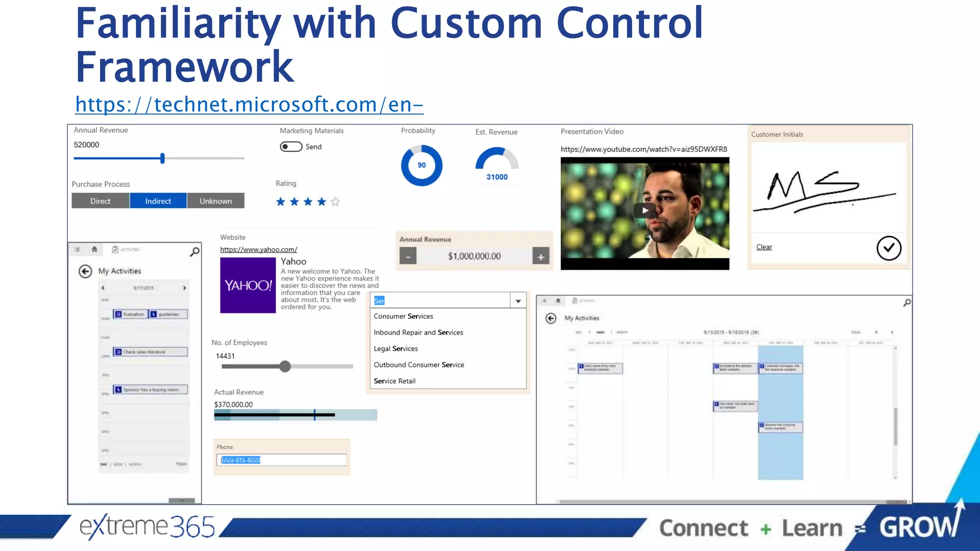The width and height of the screenshot is (980, 551).
Task: Go back from tablet My Activities view
Action: pos(551,319)
